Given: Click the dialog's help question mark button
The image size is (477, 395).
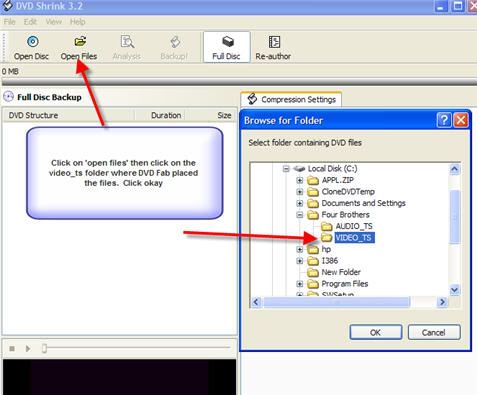Looking at the screenshot, I should [444, 120].
